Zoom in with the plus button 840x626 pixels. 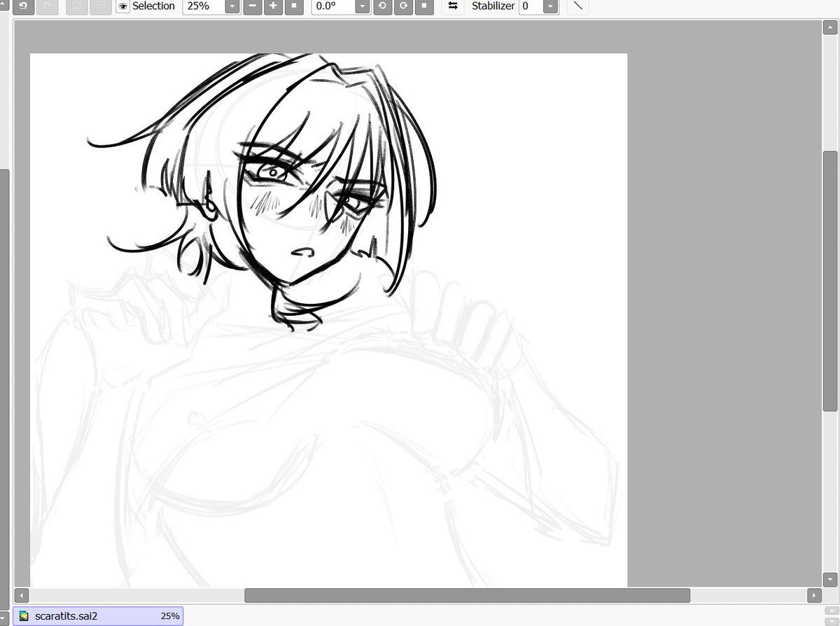point(274,6)
